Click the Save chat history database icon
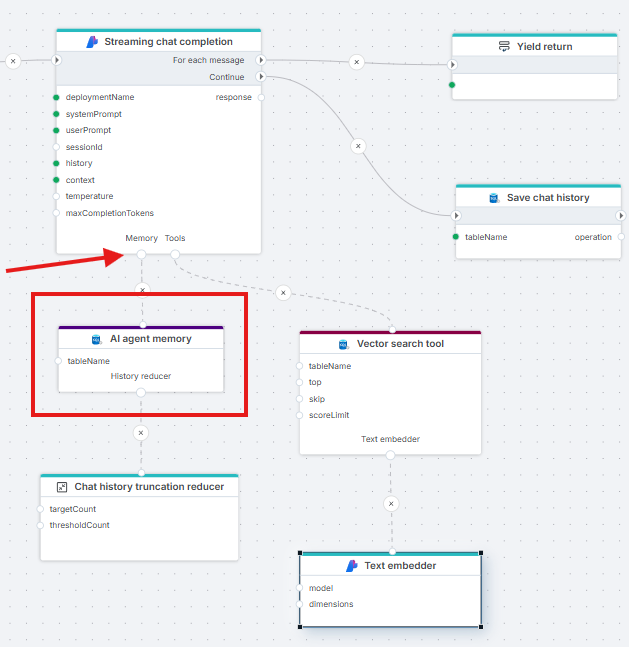This screenshot has height=647, width=629. pos(494,198)
